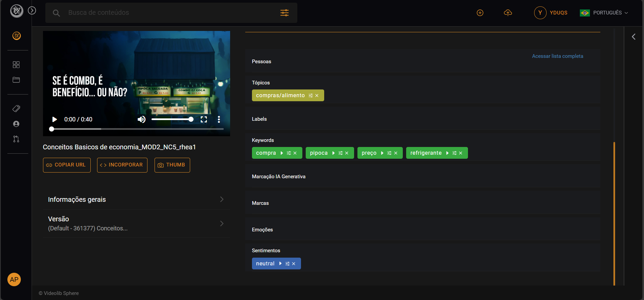This screenshot has height=300, width=644.
Task: Enter video fullscreen mode
Action: tap(204, 119)
